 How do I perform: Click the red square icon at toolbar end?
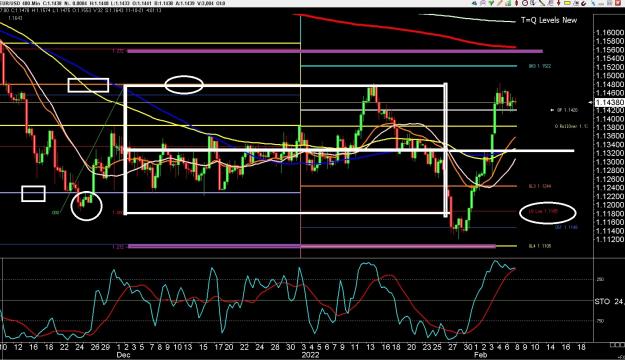coord(617,3)
